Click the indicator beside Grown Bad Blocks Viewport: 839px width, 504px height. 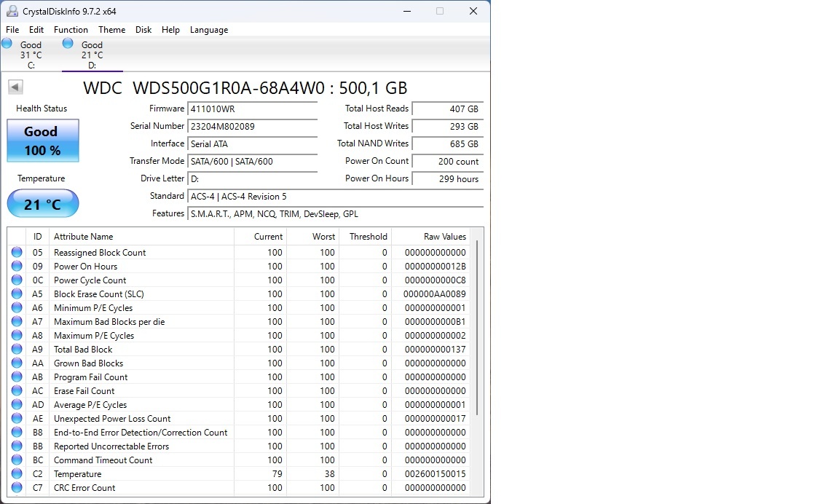(16, 363)
